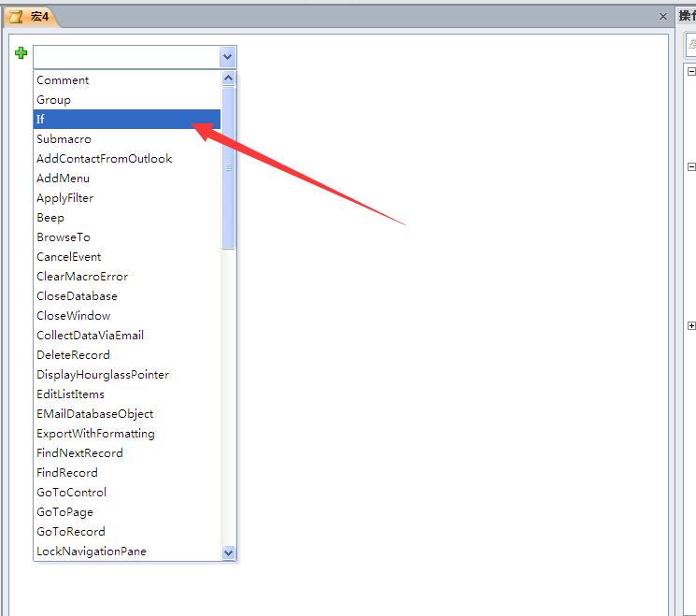Viewport: 696px width, 616px height.
Task: Collapse the second category in action catalog
Action: [x=691, y=167]
